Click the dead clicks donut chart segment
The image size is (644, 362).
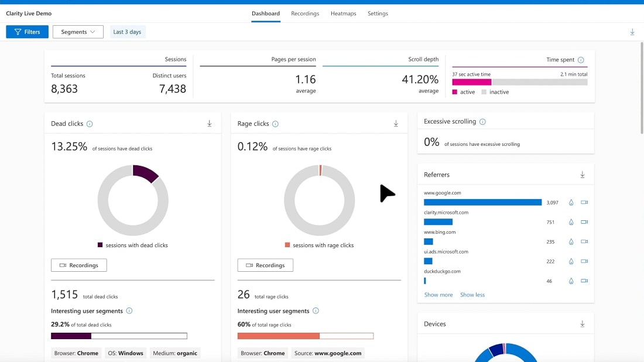[145, 172]
